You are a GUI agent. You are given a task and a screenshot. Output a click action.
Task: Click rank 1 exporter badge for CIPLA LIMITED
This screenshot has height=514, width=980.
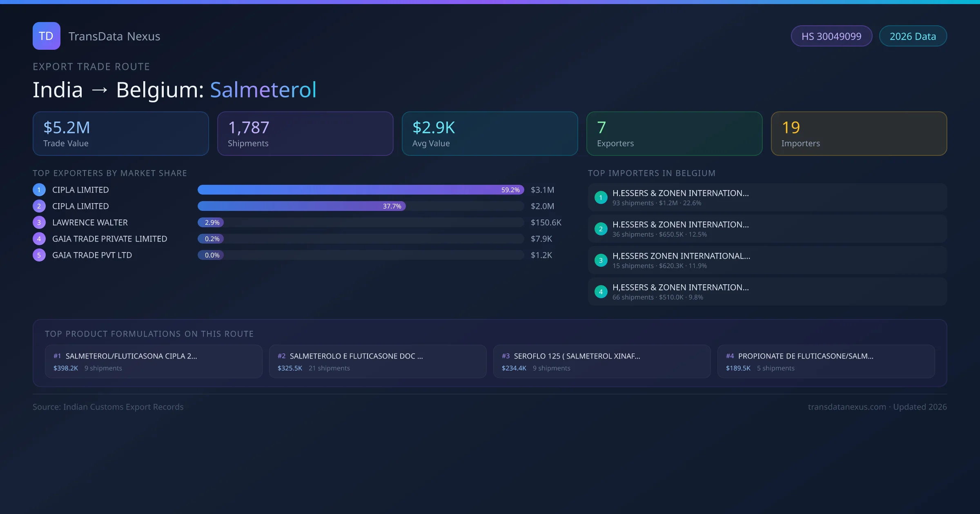(39, 190)
